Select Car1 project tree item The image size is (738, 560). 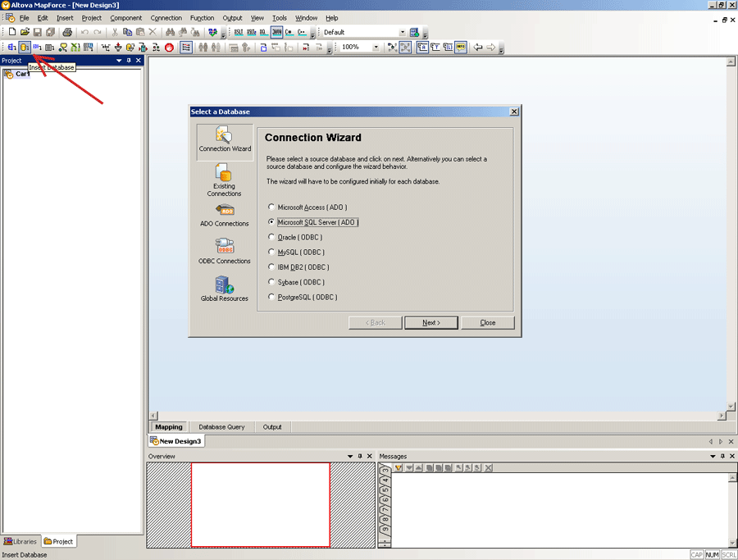coord(17,74)
